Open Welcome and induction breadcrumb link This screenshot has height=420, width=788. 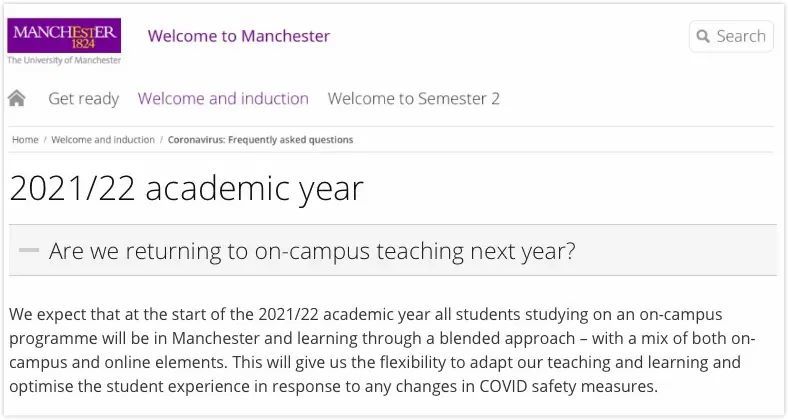pyautogui.click(x=103, y=140)
